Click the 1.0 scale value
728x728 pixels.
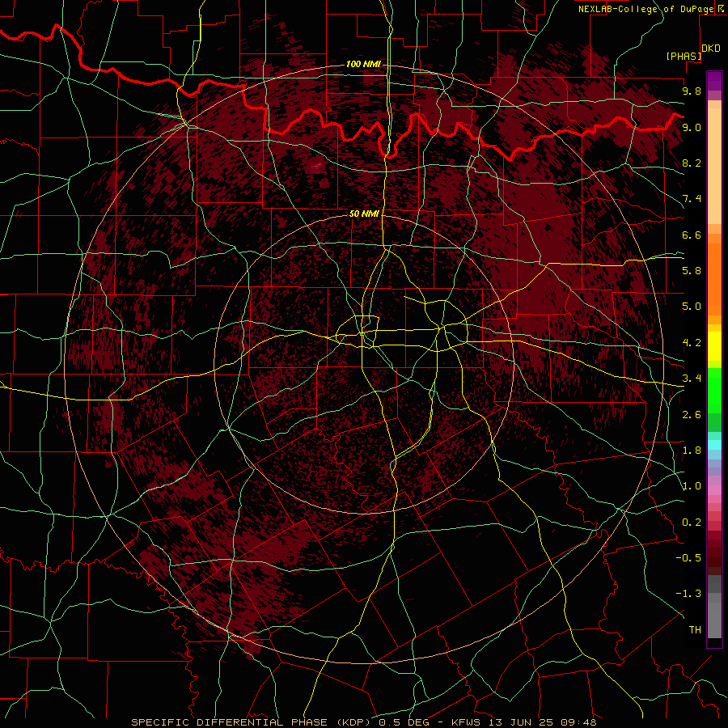click(692, 486)
